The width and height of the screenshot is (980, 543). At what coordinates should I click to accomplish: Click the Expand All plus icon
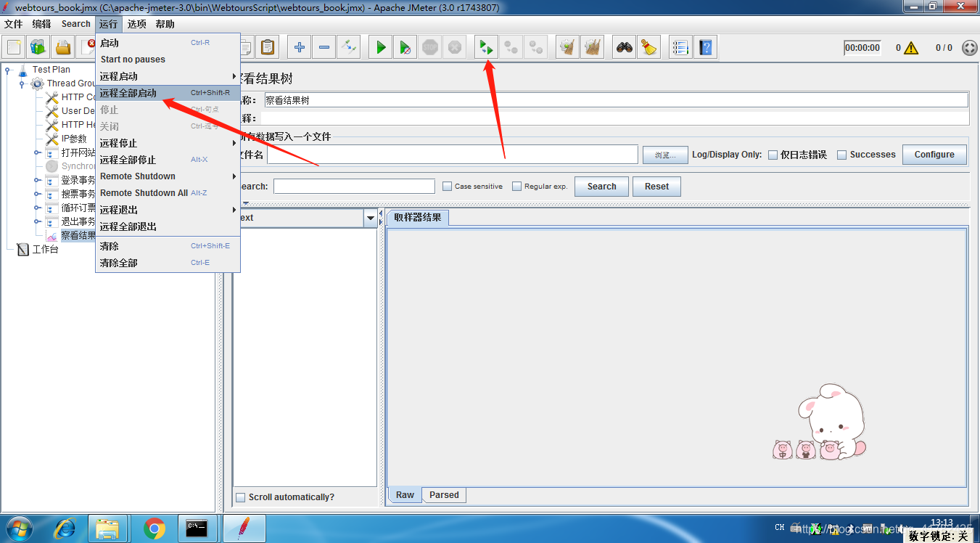300,48
